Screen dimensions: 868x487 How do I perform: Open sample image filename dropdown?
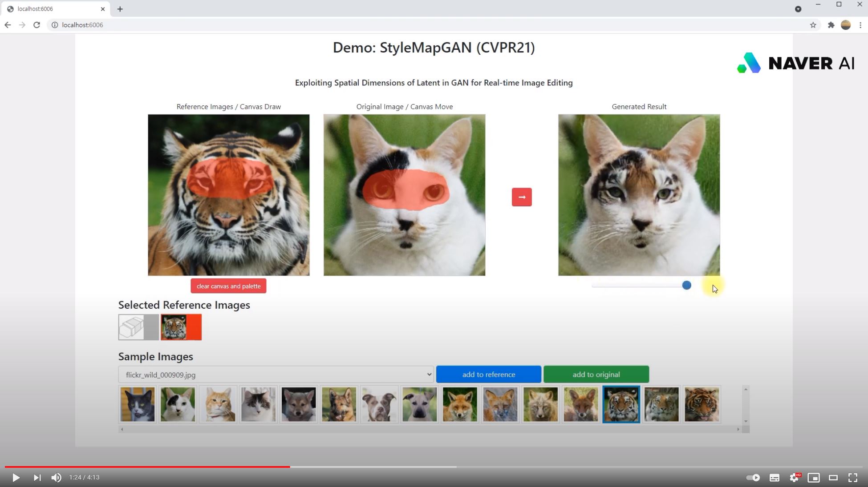click(x=276, y=374)
